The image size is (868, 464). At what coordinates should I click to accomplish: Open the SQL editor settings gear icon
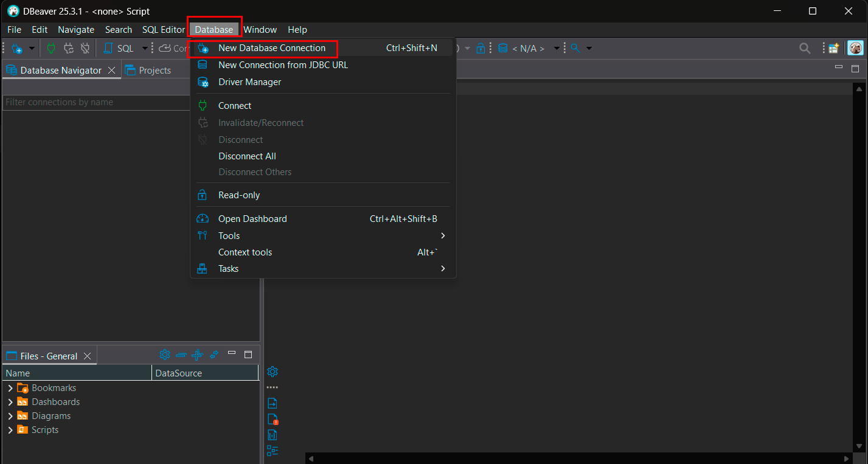coord(273,372)
